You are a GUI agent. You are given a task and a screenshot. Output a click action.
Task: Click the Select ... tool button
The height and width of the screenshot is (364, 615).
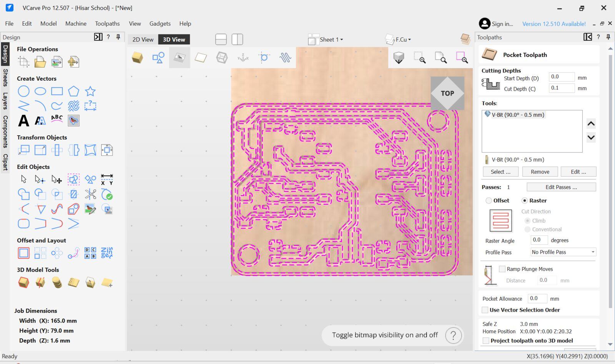[500, 172]
